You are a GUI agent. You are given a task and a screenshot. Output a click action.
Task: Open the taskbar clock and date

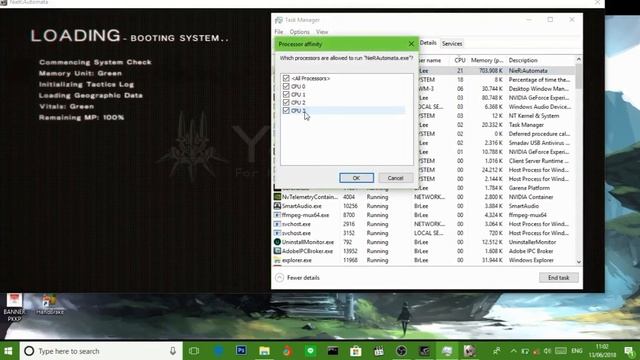[602, 351]
